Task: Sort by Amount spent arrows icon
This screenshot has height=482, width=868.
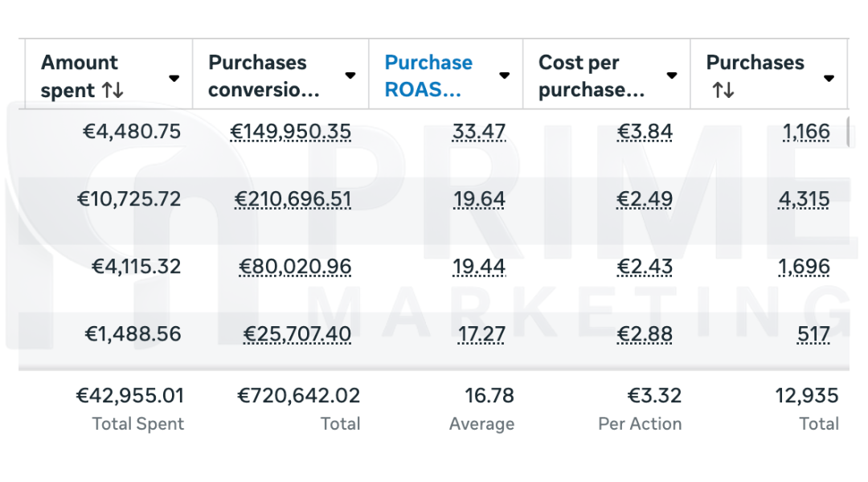Action: [x=113, y=91]
